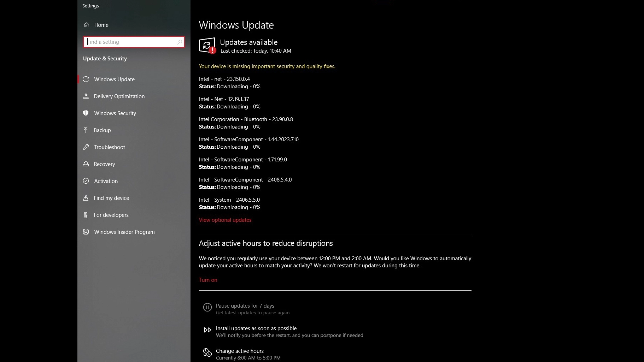
Task: Click the search magnifier icon
Action: (179, 42)
